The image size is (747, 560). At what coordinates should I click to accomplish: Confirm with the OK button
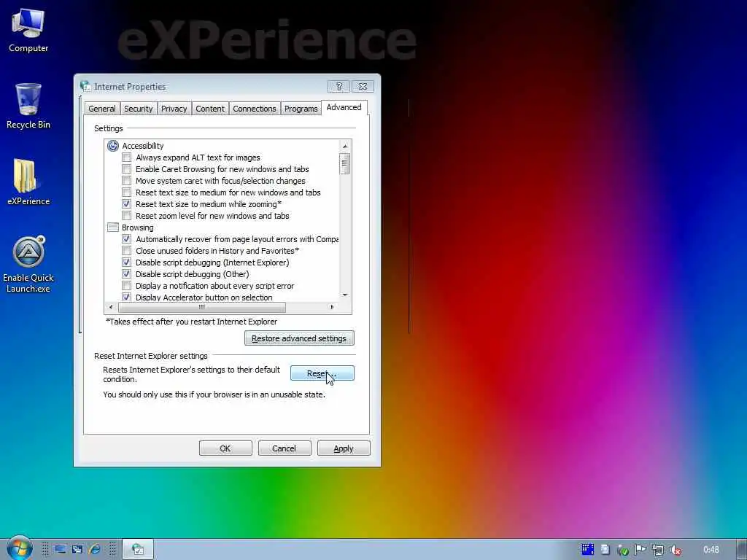[225, 448]
